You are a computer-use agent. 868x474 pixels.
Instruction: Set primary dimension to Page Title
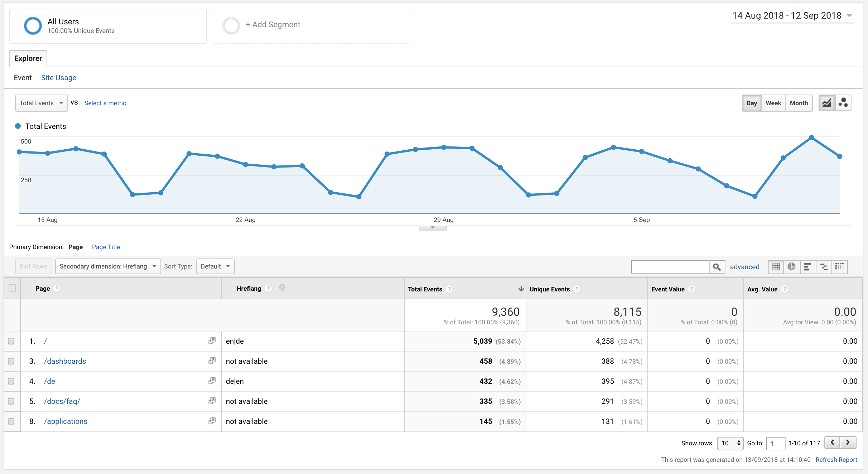(x=106, y=247)
